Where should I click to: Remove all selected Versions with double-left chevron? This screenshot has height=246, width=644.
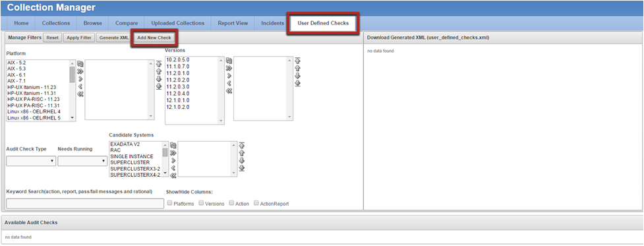(x=229, y=91)
